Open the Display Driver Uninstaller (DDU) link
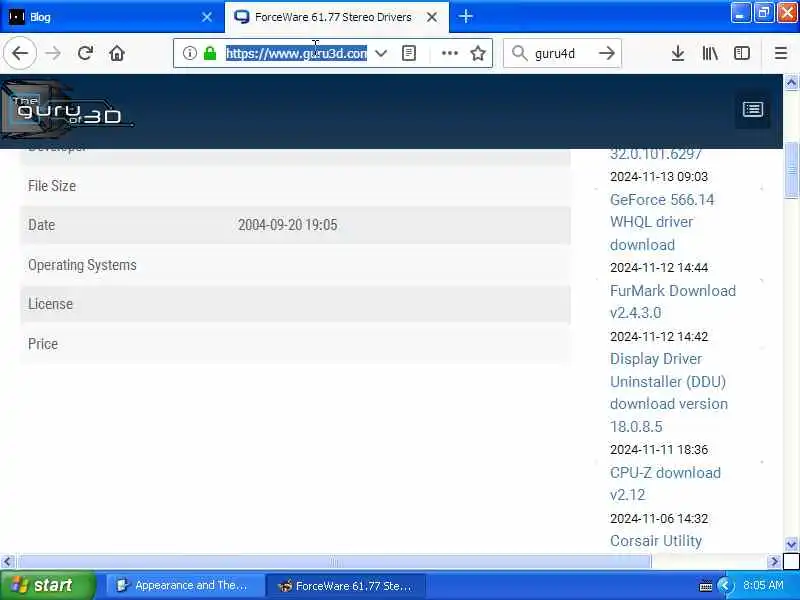The height and width of the screenshot is (600, 800). [668, 392]
